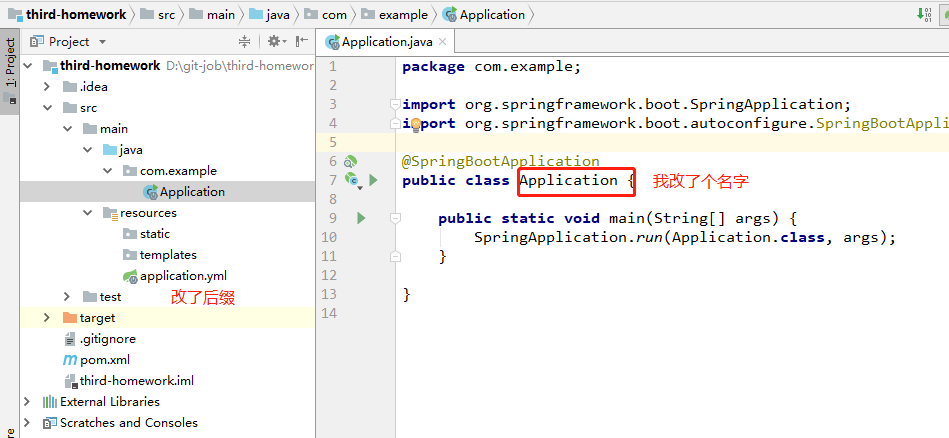Click the application.yml Spring leaf icon

click(130, 276)
